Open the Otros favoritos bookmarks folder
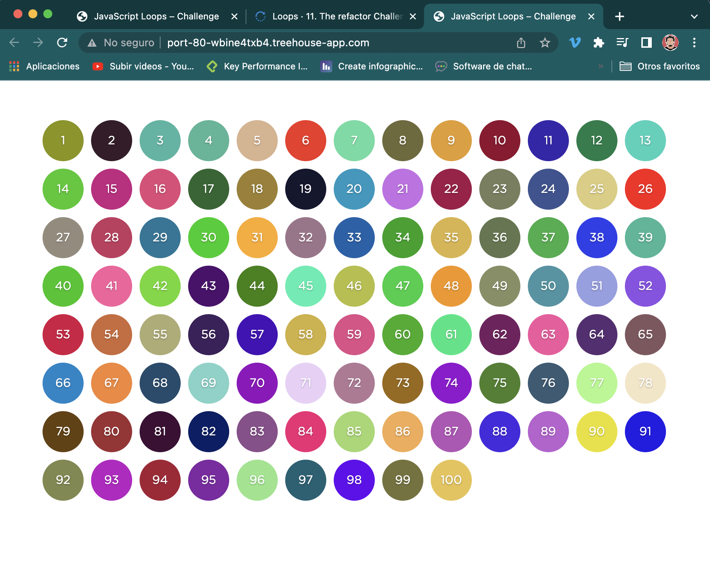 click(660, 66)
